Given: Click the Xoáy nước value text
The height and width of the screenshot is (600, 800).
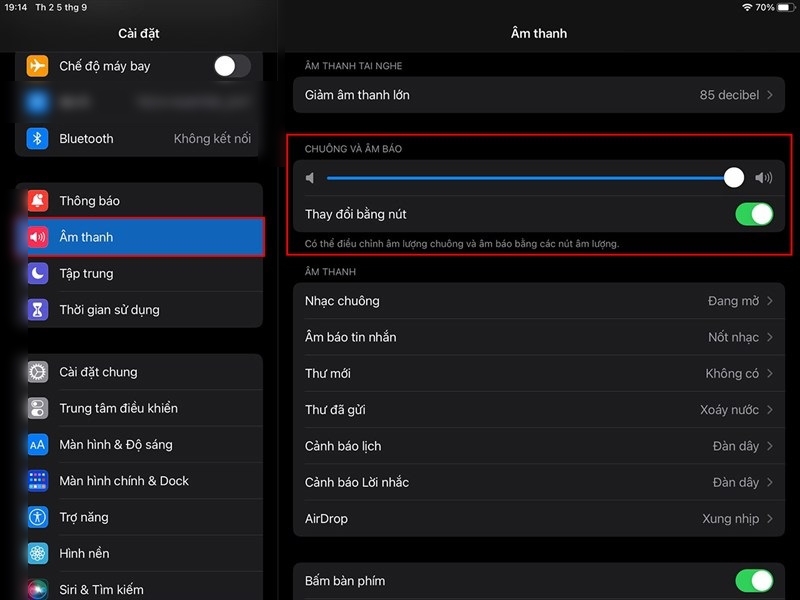Looking at the screenshot, I should coord(730,410).
